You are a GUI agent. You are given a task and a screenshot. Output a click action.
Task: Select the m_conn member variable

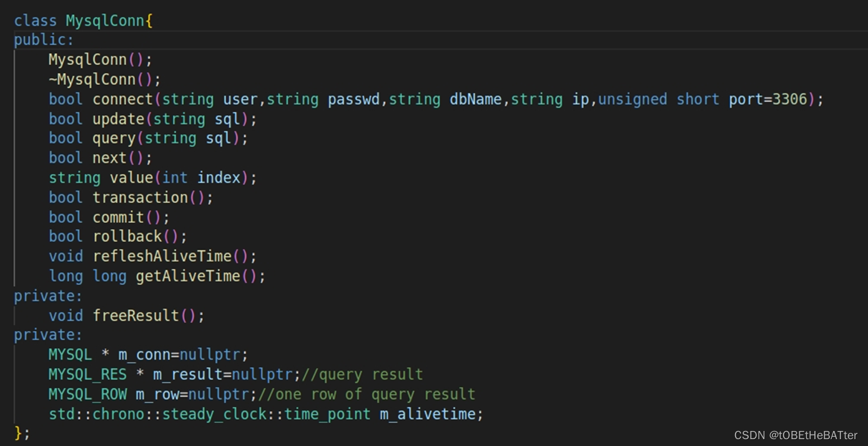pos(144,354)
